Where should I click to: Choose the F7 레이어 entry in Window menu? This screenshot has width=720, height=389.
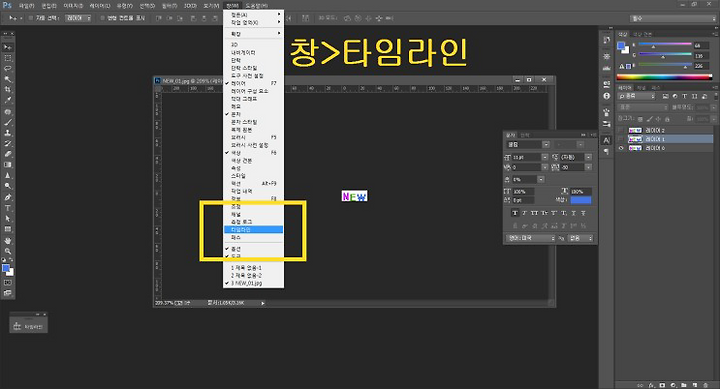253,84
